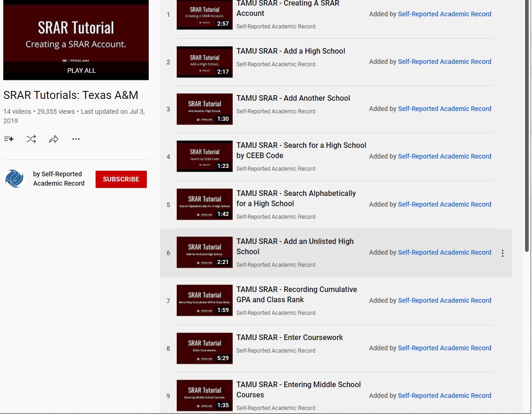Viewport: 532px width, 417px height.
Task: Click Added by channel link in row 9
Action: (x=444, y=396)
